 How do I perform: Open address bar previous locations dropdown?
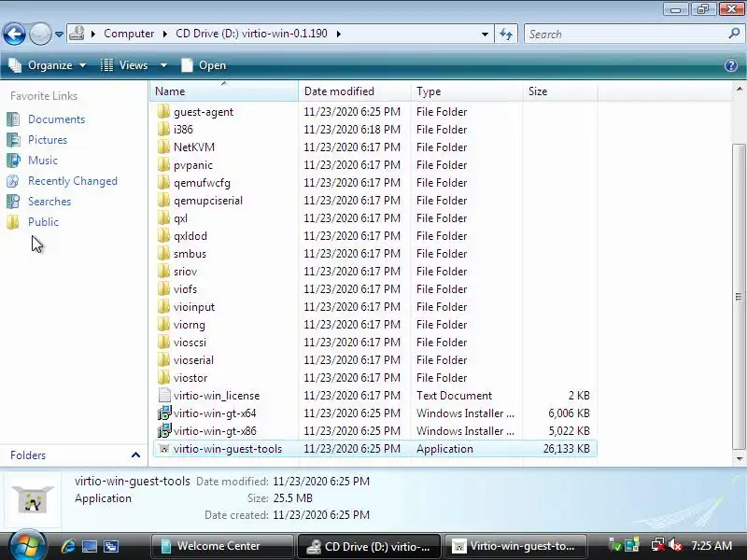485,35
